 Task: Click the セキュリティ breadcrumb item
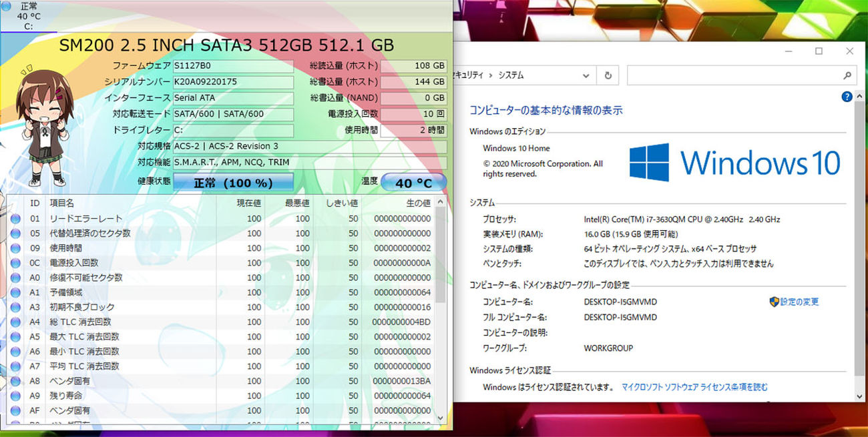pyautogui.click(x=469, y=76)
